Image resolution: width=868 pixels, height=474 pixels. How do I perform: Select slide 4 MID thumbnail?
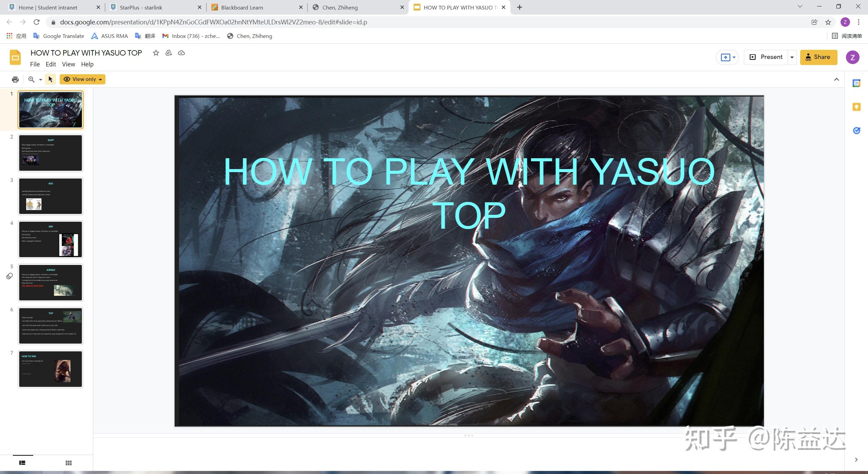click(51, 239)
